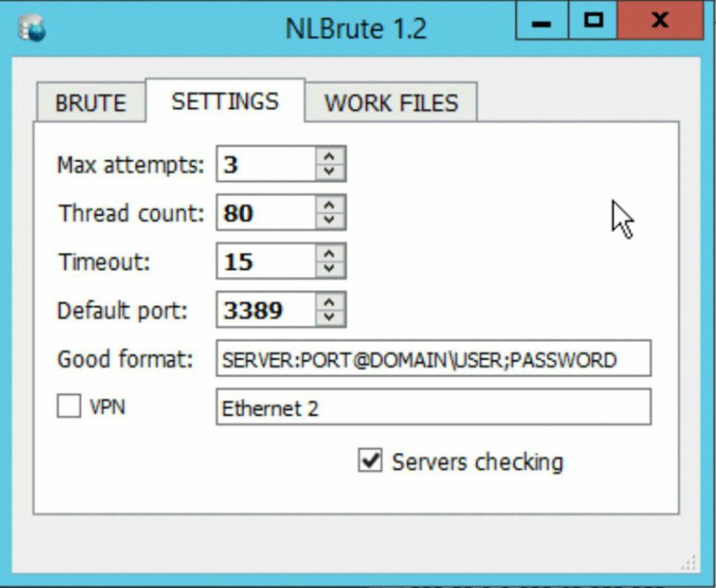
Task: Decrease Thread count with down arrow
Action: pos(329,220)
